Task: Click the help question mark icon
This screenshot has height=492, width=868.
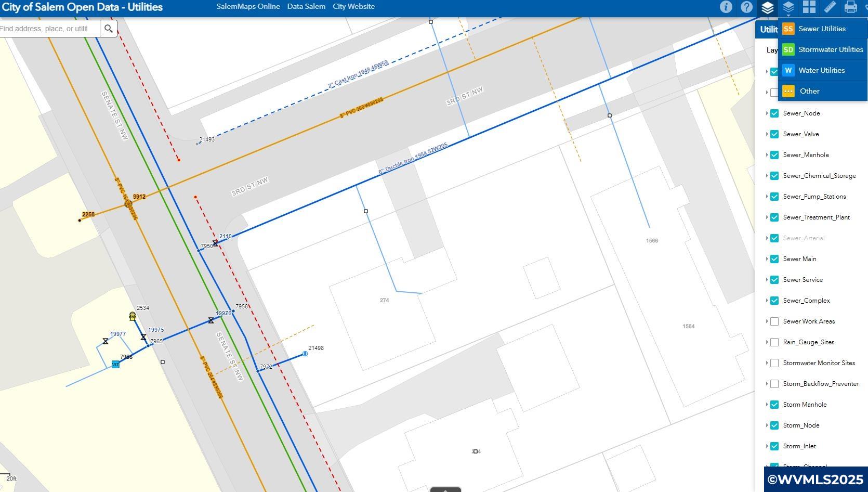Action: tap(746, 7)
